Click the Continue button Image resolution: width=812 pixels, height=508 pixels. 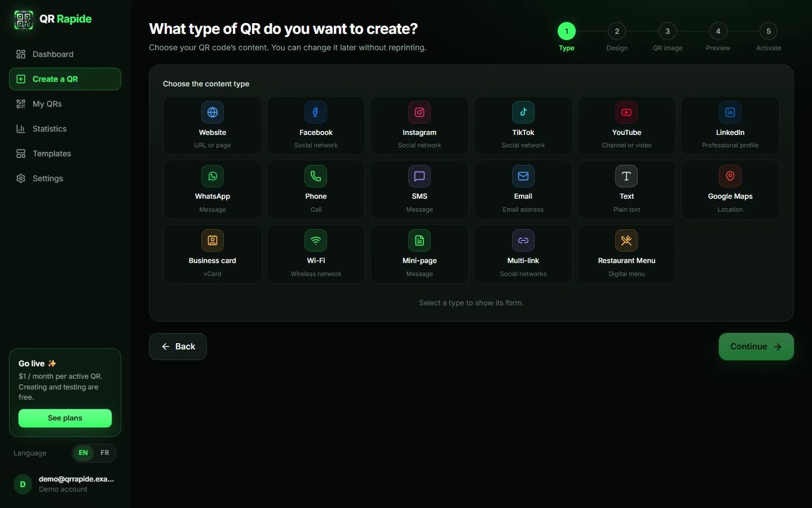coord(756,347)
